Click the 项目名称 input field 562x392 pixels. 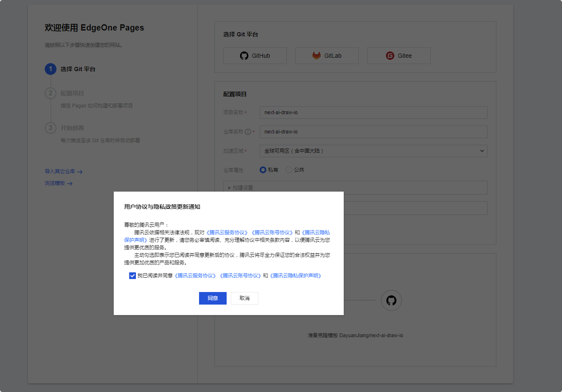pyautogui.click(x=373, y=113)
